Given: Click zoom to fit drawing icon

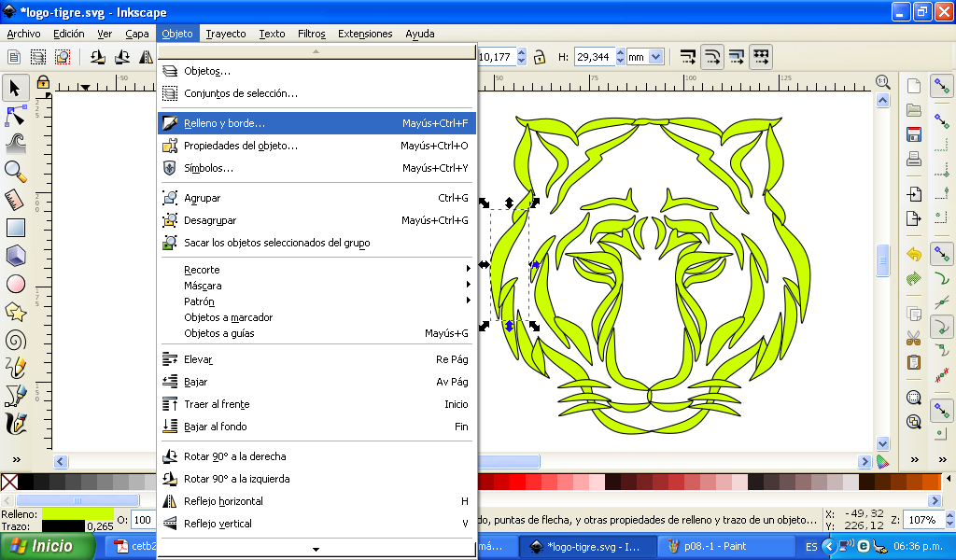Looking at the screenshot, I should (913, 422).
